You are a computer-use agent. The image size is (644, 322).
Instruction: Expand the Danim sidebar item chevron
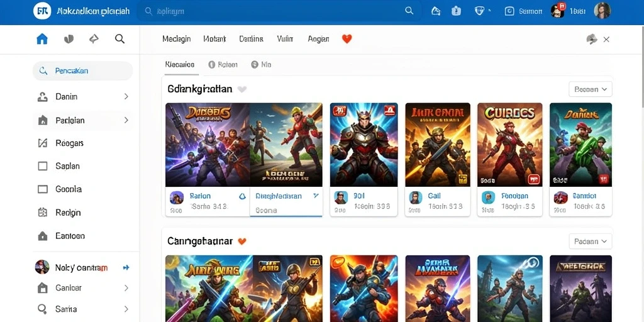tap(126, 96)
